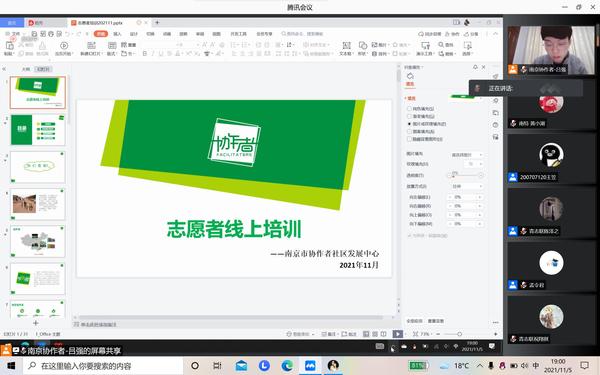Open the picture fill source dropdown

466,155
